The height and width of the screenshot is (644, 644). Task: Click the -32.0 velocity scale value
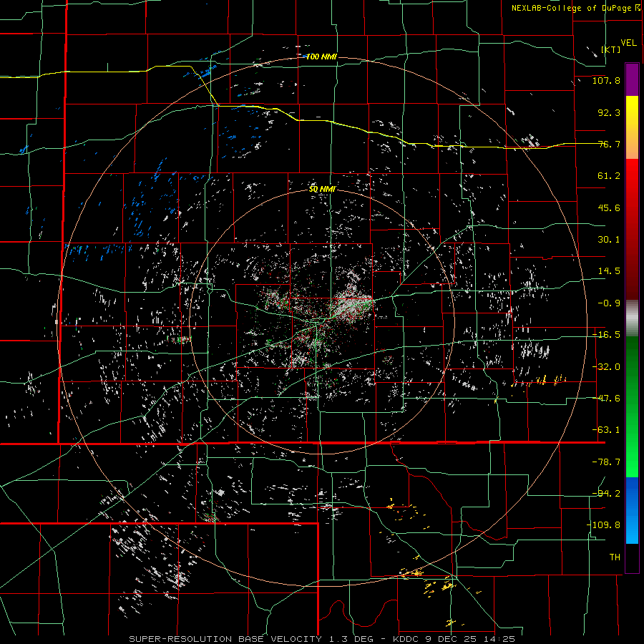[606, 367]
